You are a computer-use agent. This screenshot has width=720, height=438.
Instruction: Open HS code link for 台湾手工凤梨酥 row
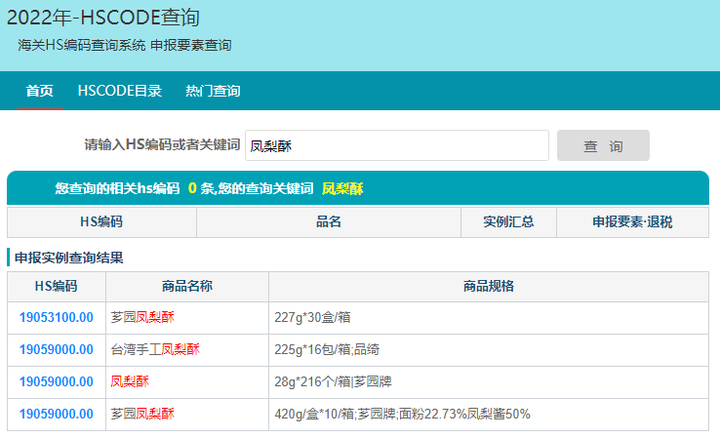click(56, 349)
